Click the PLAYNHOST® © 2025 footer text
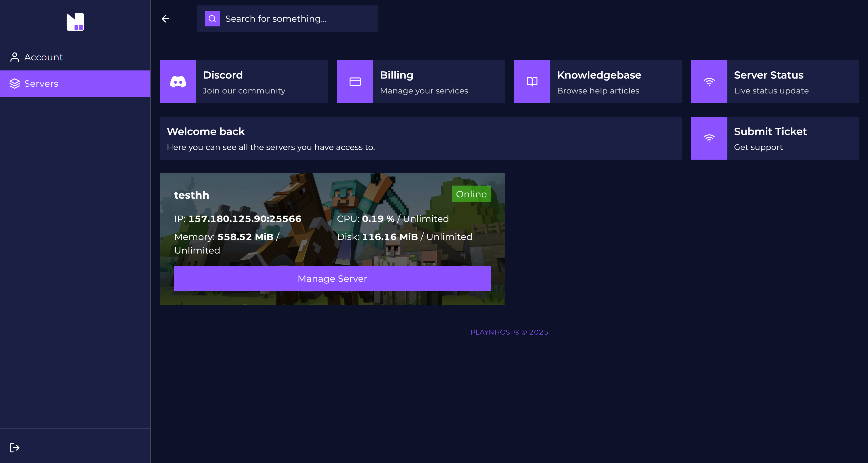 click(510, 332)
